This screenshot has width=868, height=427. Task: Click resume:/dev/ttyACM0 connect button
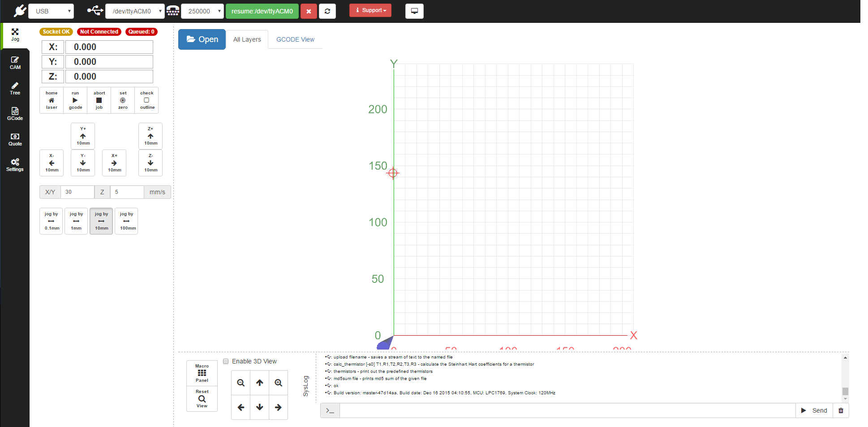(262, 11)
